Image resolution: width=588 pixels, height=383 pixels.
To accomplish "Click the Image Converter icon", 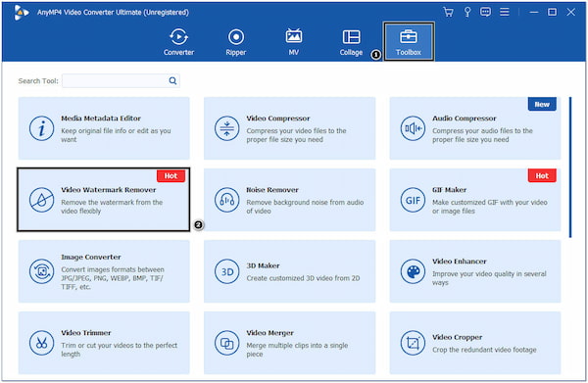I will (x=41, y=271).
